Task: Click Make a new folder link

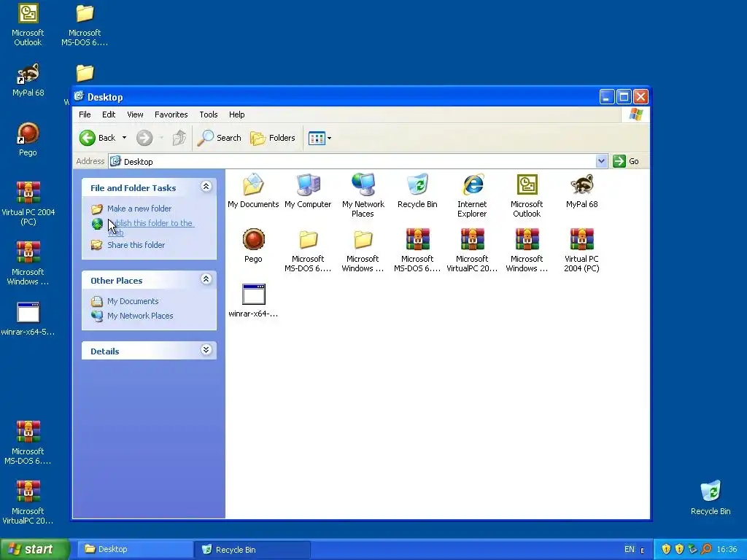Action: click(x=139, y=209)
